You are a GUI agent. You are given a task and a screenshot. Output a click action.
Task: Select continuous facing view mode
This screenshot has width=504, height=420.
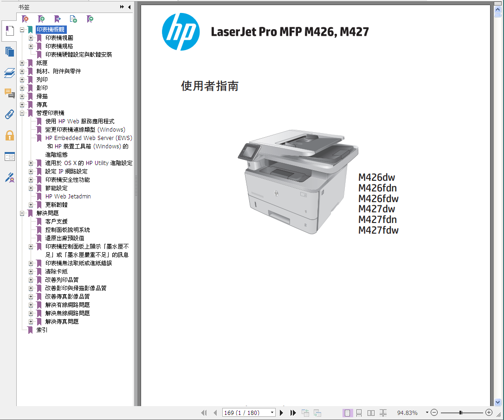pyautogui.click(x=383, y=413)
